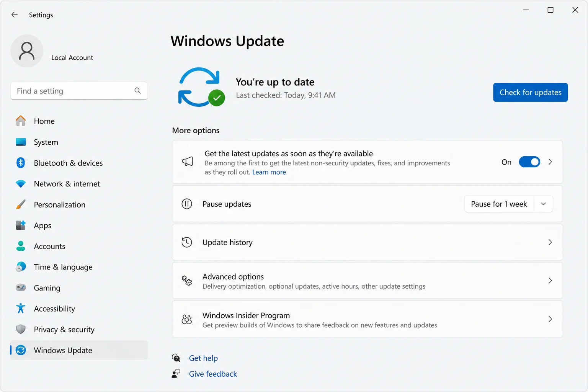Click the Pause updates label

227,204
